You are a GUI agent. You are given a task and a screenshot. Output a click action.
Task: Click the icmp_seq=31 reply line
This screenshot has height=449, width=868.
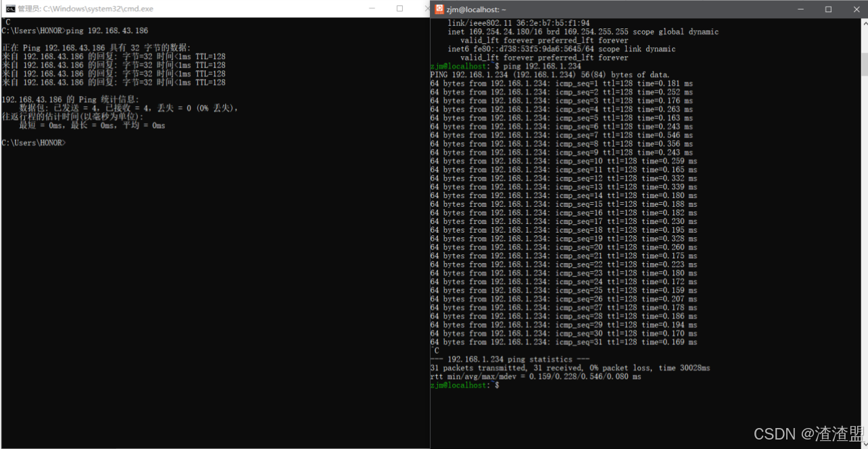point(563,342)
